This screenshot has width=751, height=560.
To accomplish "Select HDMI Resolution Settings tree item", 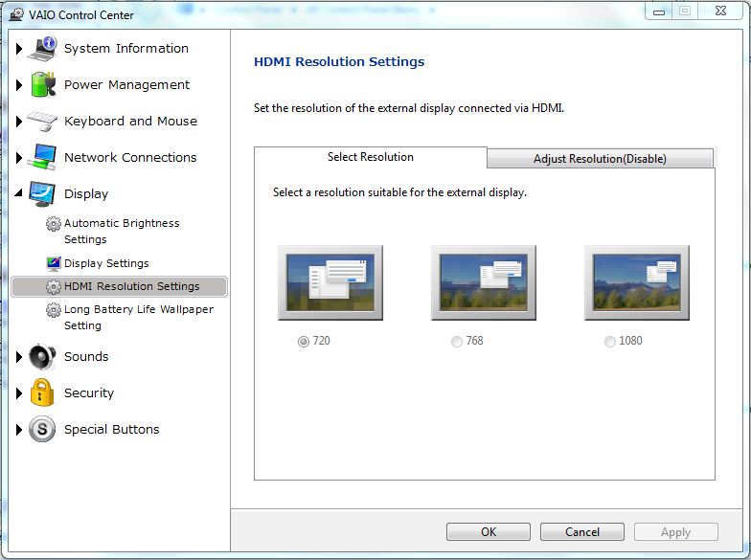I will point(119,287).
